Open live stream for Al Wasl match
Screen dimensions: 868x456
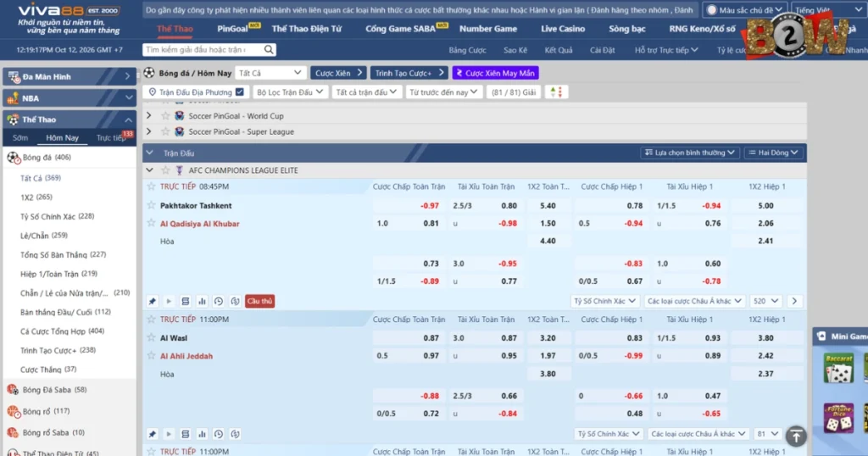pos(169,434)
